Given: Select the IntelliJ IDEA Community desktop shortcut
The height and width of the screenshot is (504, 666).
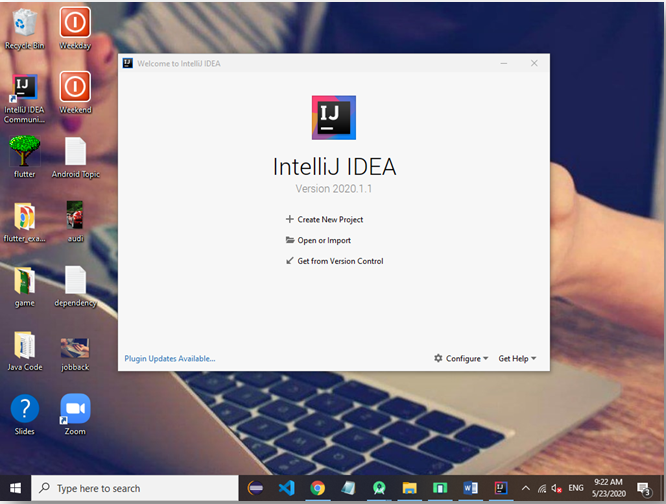Looking at the screenshot, I should pyautogui.click(x=25, y=99).
